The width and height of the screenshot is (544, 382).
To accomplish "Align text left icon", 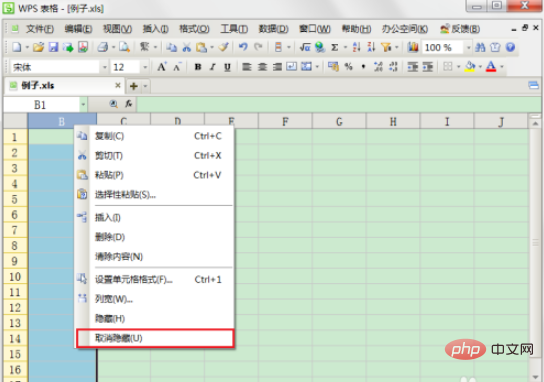I will point(247,66).
